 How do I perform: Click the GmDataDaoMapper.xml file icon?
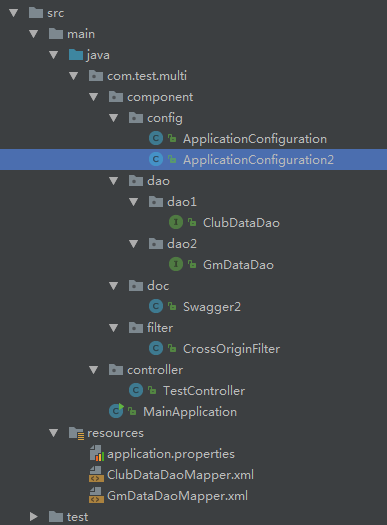[x=96, y=496]
